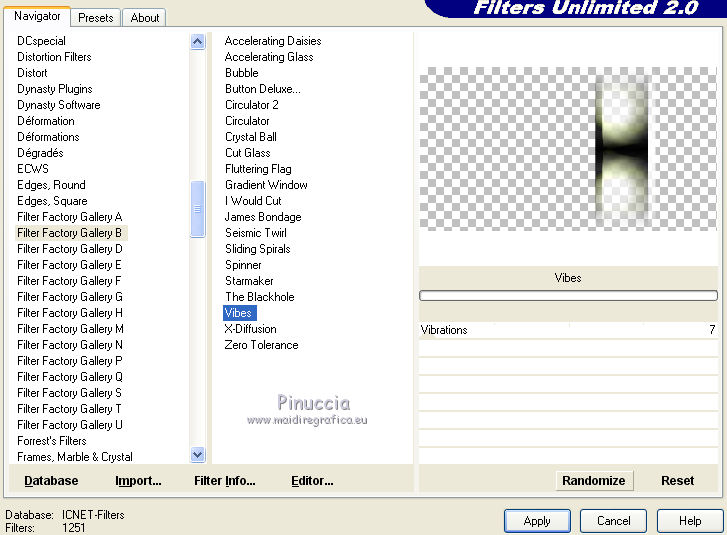The width and height of the screenshot is (727, 535).
Task: Select DCspecial category
Action: 41,41
